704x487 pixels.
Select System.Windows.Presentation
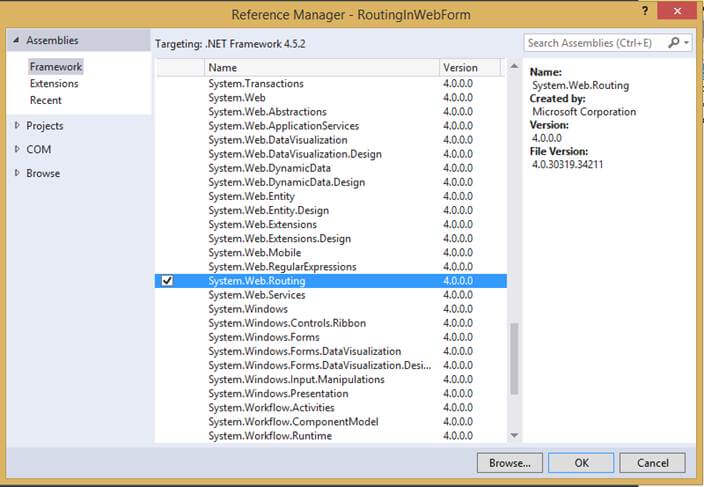(331, 394)
